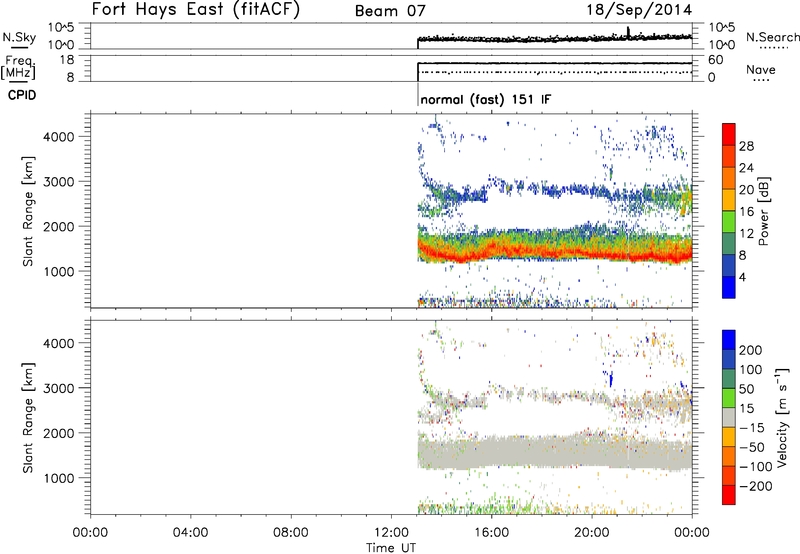The width and height of the screenshot is (800, 554).
Task: Click the Power [dB] colorbar title
Action: (764, 211)
